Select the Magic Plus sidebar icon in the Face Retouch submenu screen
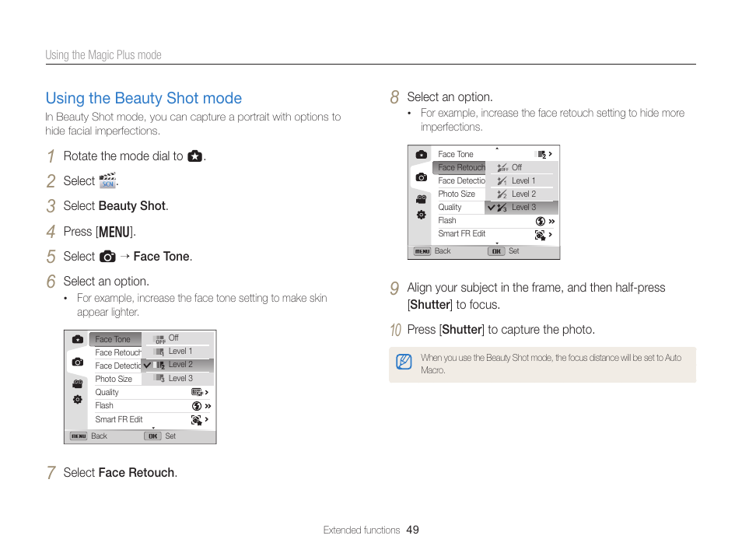Viewport: 742px width, 560px height. (x=421, y=154)
